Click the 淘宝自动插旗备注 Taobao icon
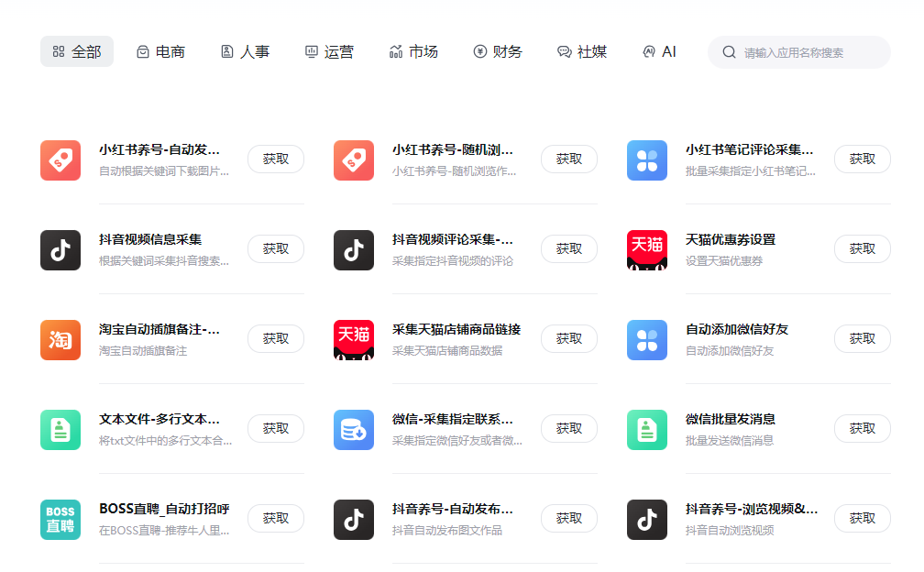The width and height of the screenshot is (924, 572). [x=60, y=340]
